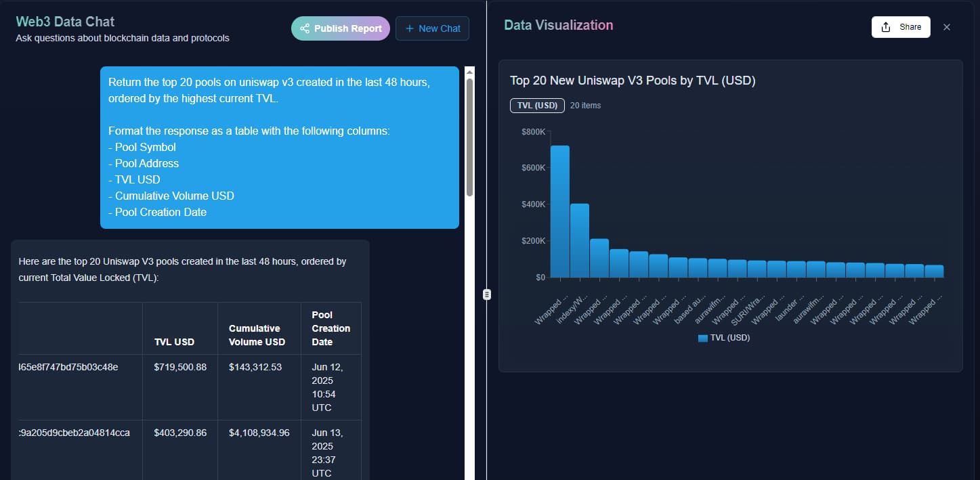Screen dimensions: 980x480
Task: Click the blue user prompt message bubble
Action: pyautogui.click(x=279, y=147)
